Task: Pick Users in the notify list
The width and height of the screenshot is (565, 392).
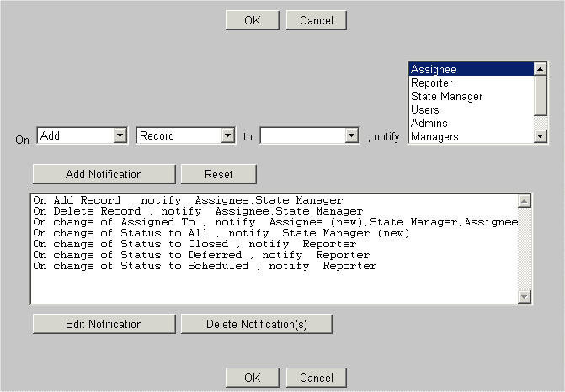Action: point(470,110)
